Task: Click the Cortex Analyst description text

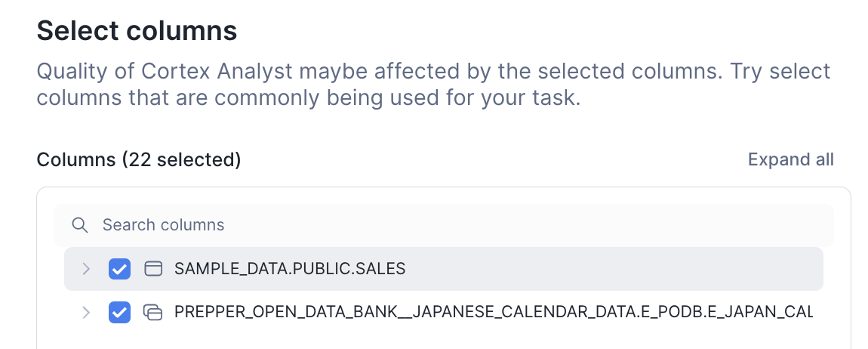Action: (x=433, y=84)
